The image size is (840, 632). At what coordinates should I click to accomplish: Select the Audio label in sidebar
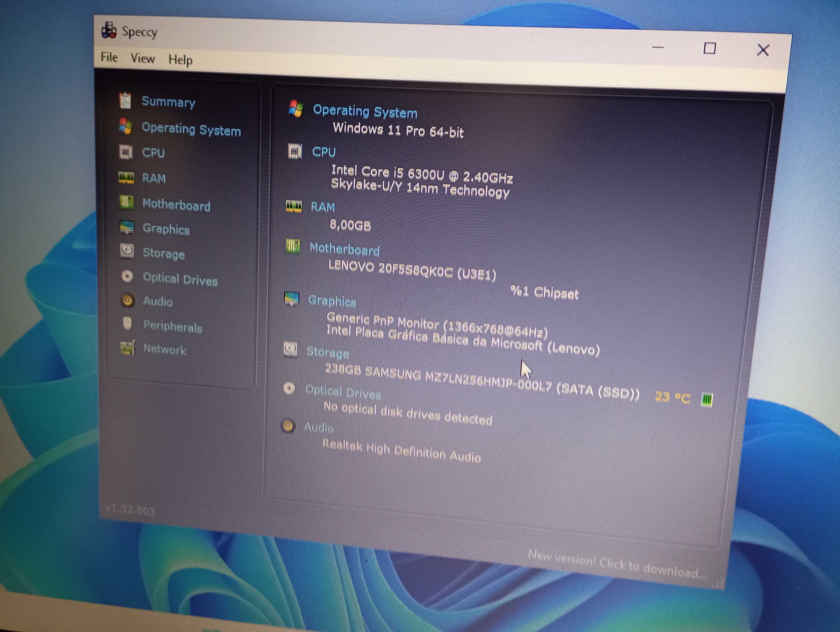(157, 301)
